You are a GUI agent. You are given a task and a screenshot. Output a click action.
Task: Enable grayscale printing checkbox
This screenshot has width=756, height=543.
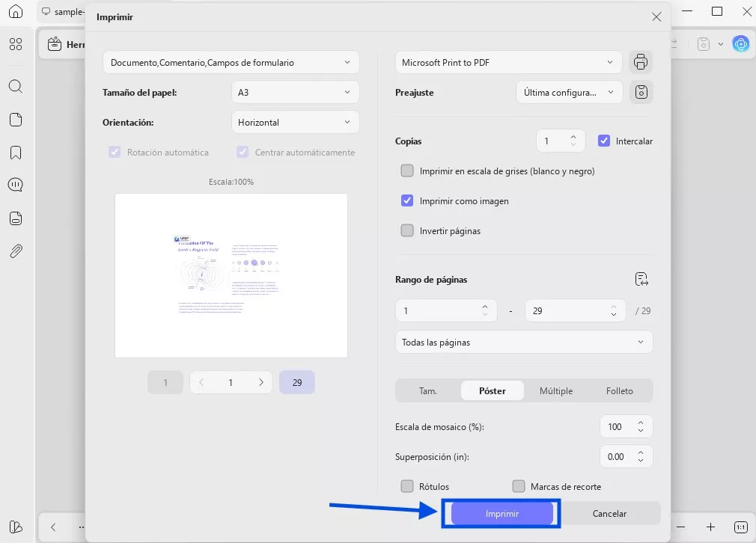click(x=407, y=171)
